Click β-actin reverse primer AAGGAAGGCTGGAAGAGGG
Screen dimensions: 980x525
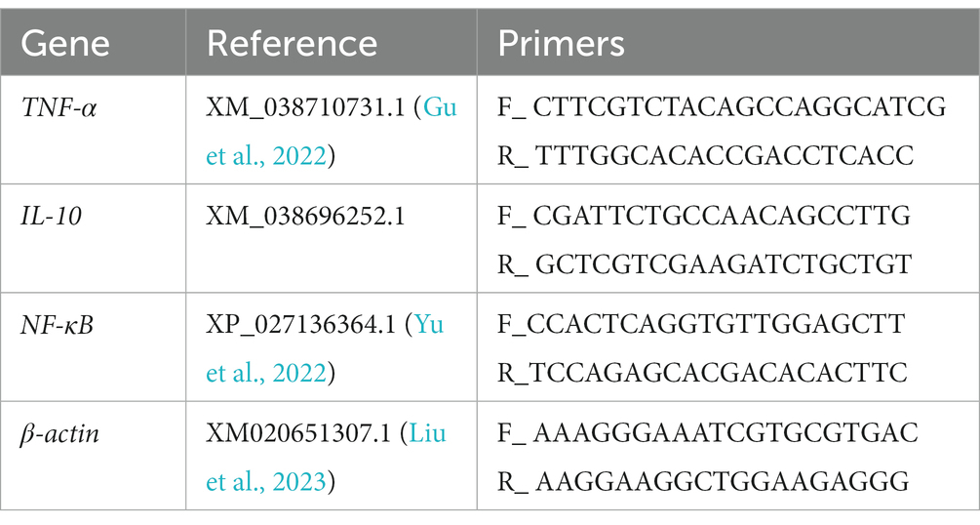click(722, 482)
